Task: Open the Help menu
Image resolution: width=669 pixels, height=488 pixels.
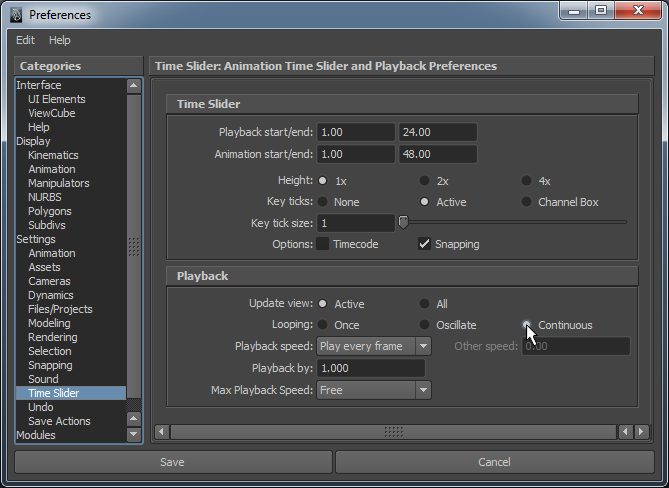Action: click(x=60, y=40)
